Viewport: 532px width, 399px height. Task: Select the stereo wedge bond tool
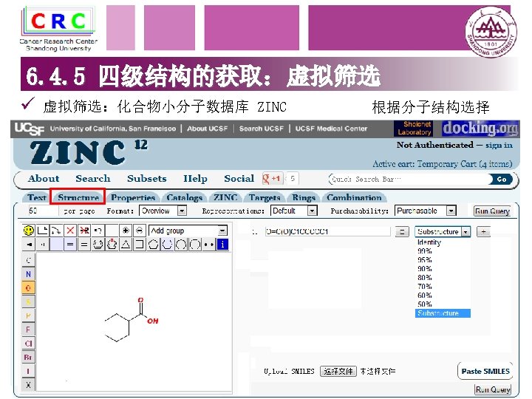(x=29, y=245)
